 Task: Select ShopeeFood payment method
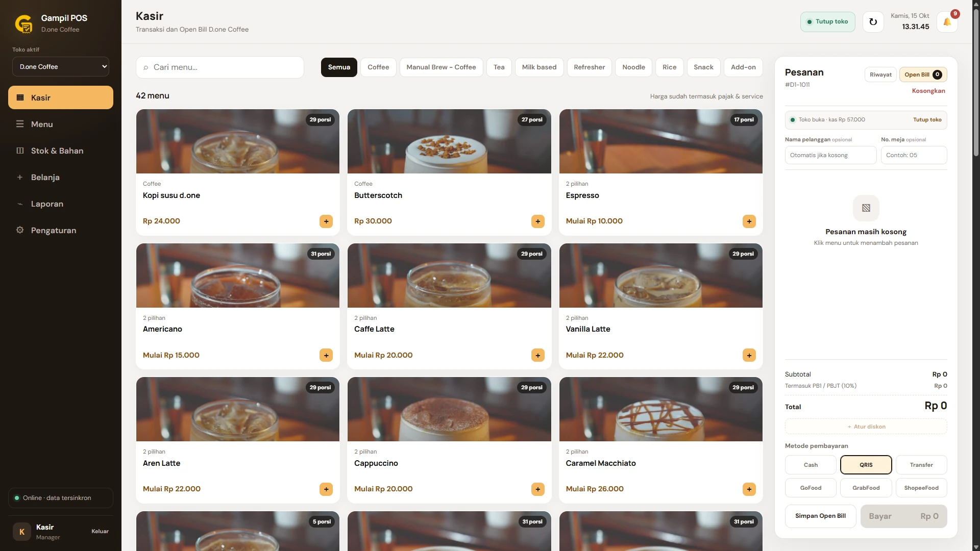921,488
